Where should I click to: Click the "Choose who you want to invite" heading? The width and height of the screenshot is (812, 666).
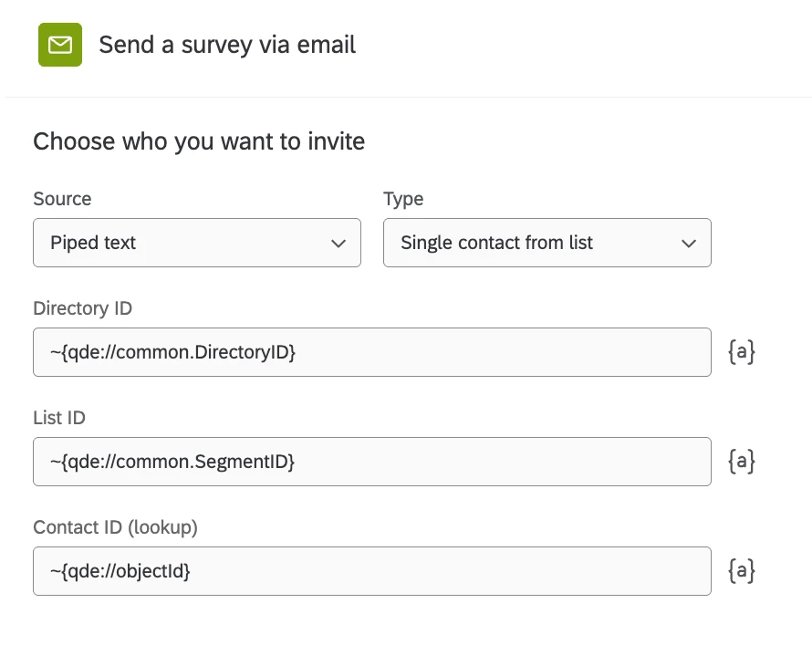pos(199,141)
